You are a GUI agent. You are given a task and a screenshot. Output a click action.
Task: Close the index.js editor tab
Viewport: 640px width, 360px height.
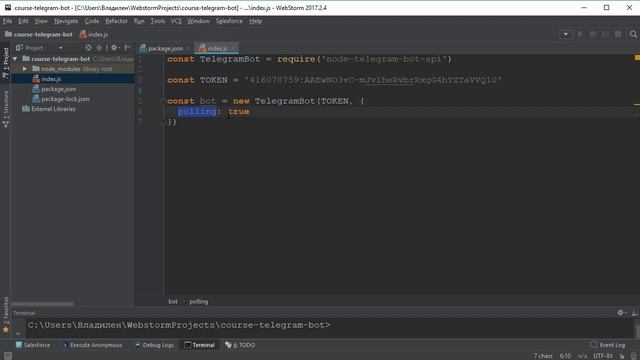(x=233, y=48)
